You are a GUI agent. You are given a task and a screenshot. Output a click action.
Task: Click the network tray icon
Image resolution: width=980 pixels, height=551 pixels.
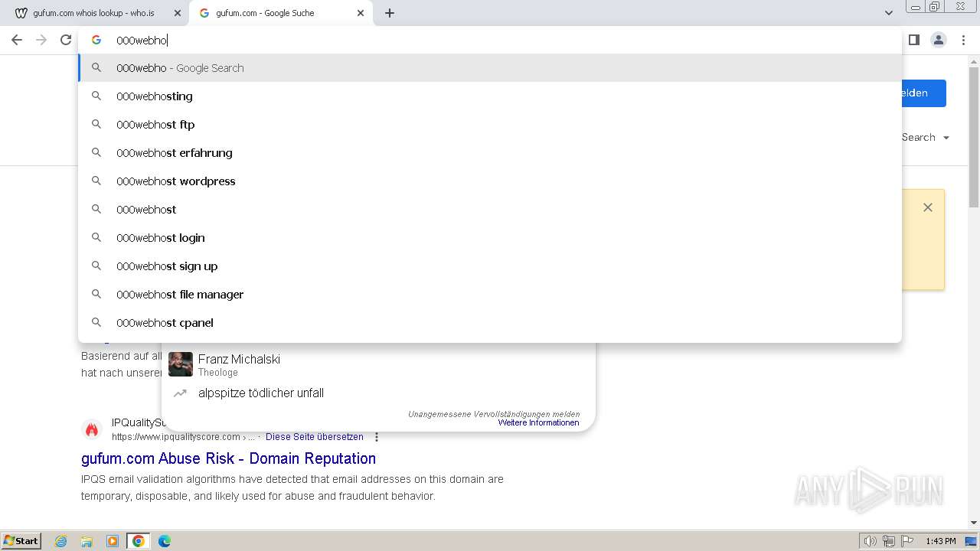(x=889, y=541)
